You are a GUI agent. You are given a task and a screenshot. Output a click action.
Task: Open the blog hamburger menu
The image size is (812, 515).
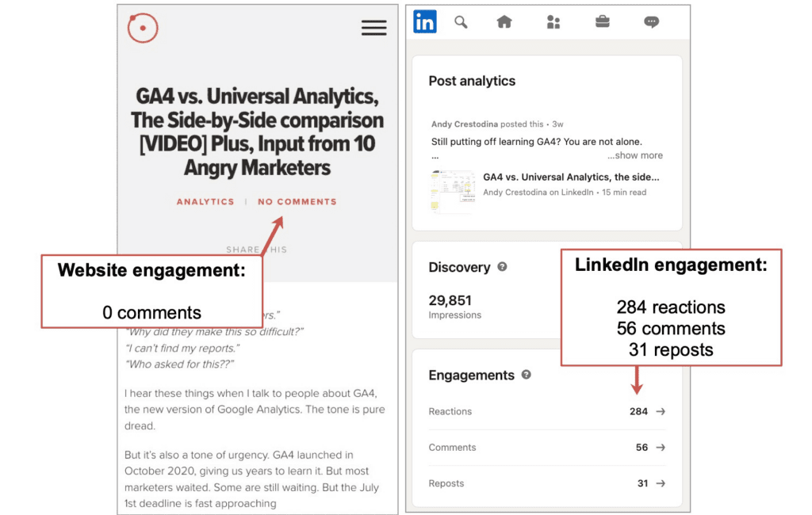click(373, 28)
